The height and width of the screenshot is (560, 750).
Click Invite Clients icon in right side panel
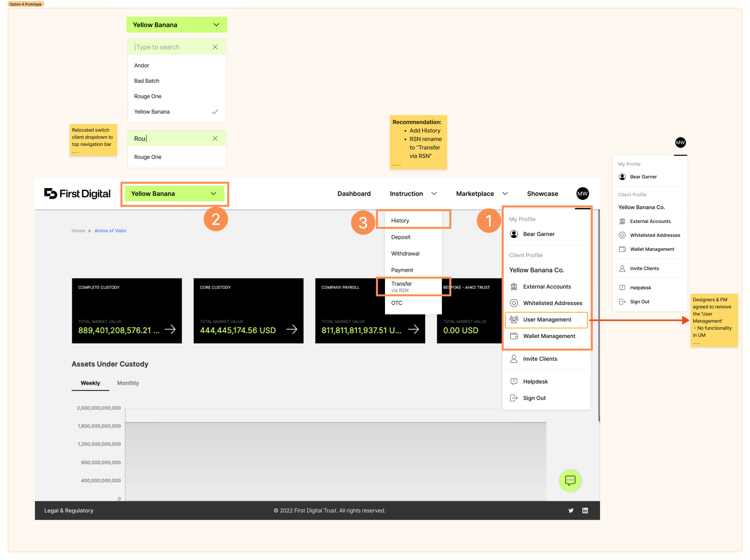point(622,268)
